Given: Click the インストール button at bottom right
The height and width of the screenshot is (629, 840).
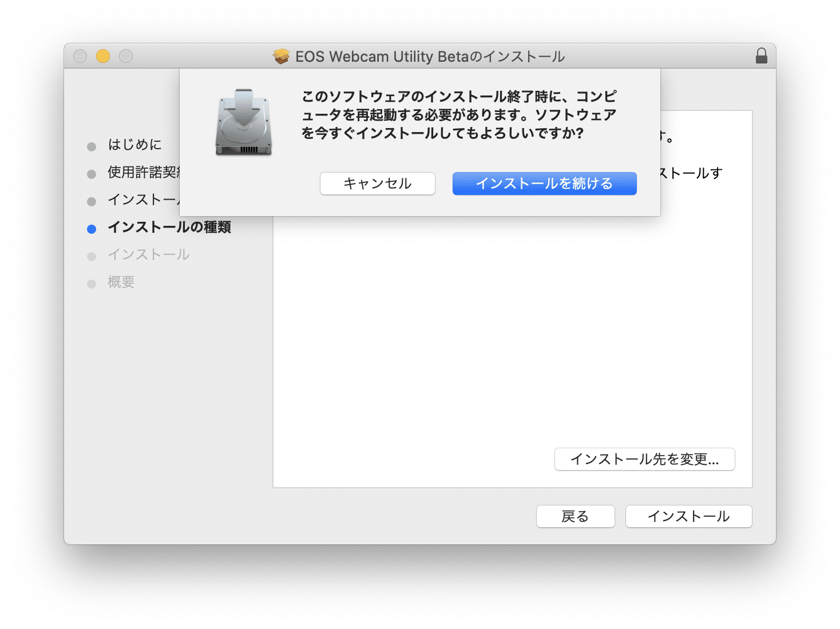Looking at the screenshot, I should (688, 516).
